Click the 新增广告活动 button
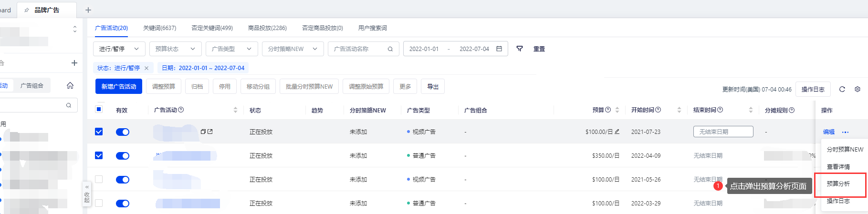This screenshot has height=214, width=868. (119, 86)
